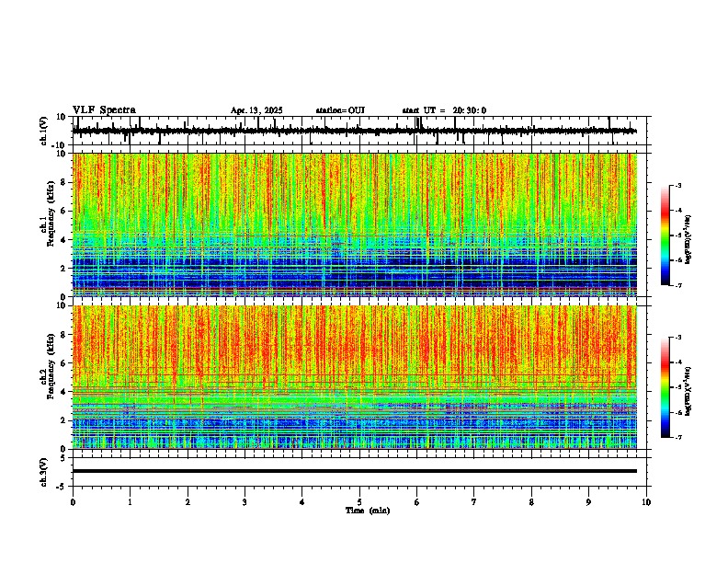Click the '-7' label on ch.2 colorbar
Image resolution: width=728 pixels, height=563 pixels.
tap(677, 438)
